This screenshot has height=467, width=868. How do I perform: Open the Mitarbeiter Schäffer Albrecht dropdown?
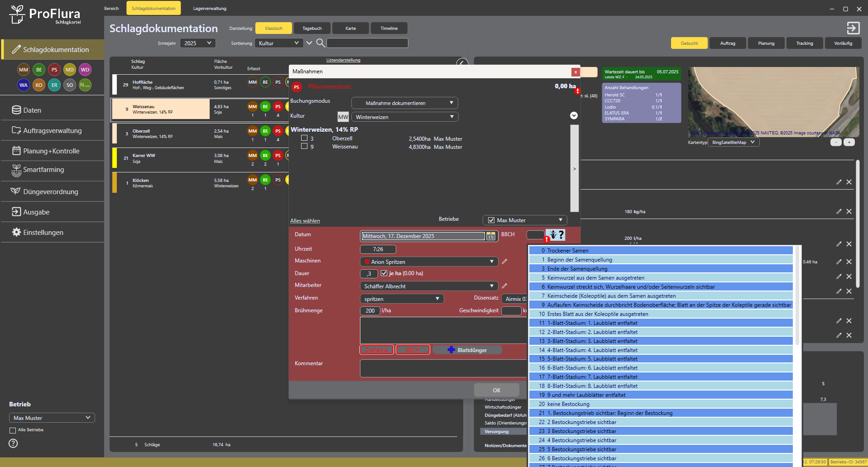[x=428, y=286]
